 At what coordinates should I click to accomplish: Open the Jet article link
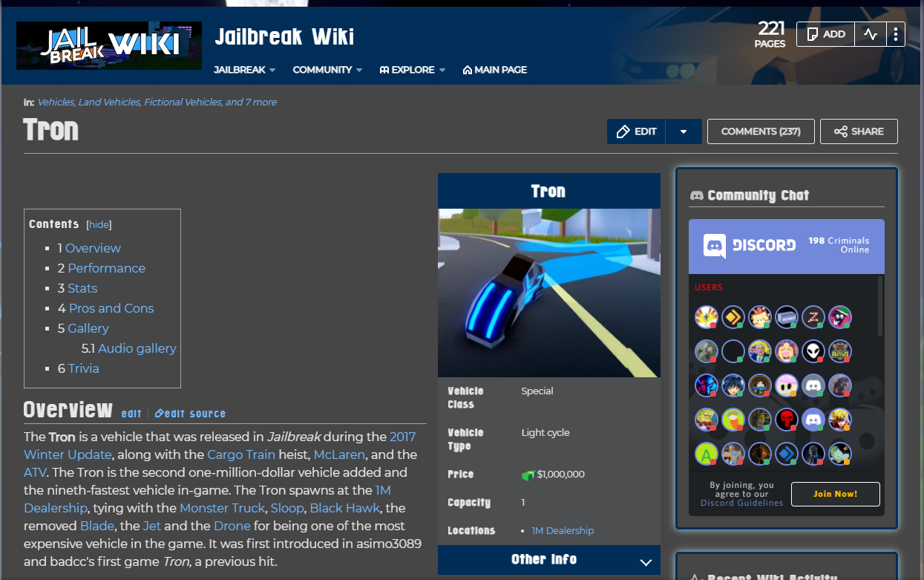(151, 526)
